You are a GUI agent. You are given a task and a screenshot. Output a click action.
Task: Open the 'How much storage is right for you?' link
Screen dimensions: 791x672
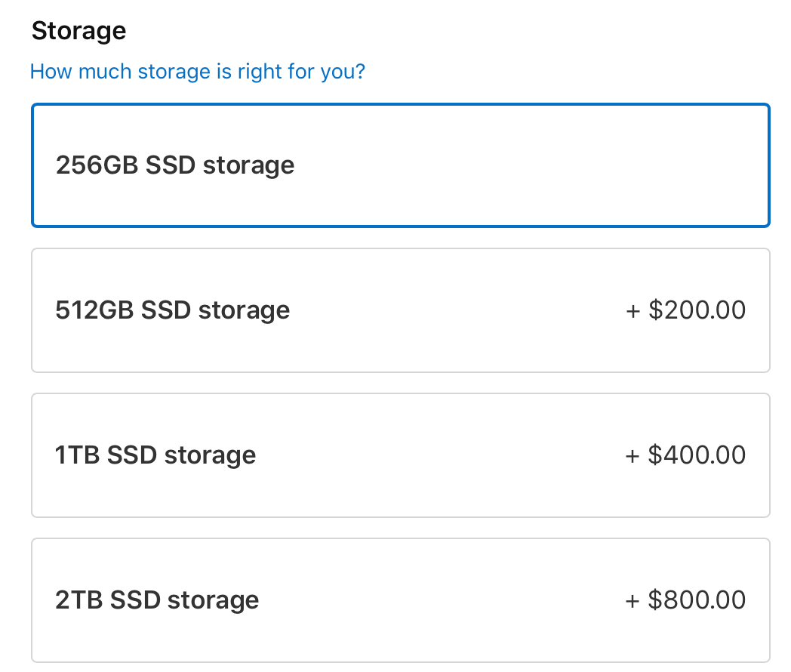pos(198,72)
